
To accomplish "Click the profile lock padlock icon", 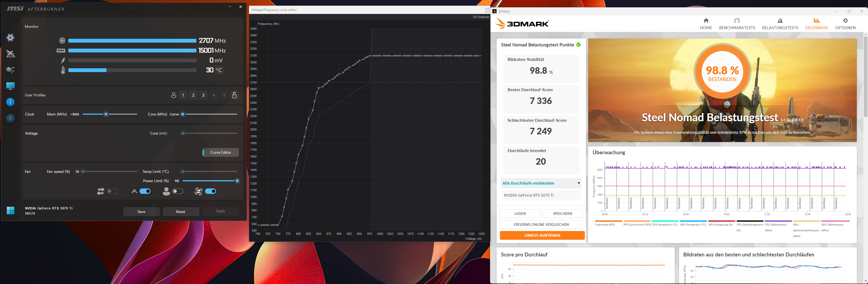I will pos(235,95).
